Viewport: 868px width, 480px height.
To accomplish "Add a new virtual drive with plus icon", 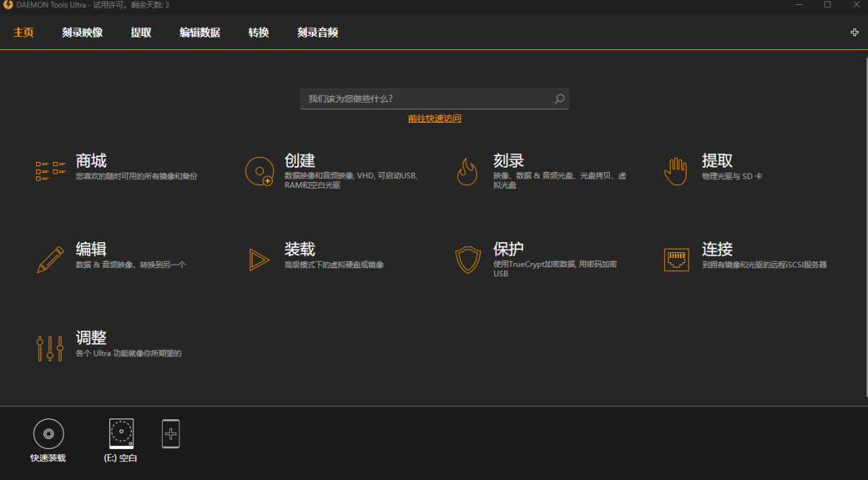I will tap(171, 433).
